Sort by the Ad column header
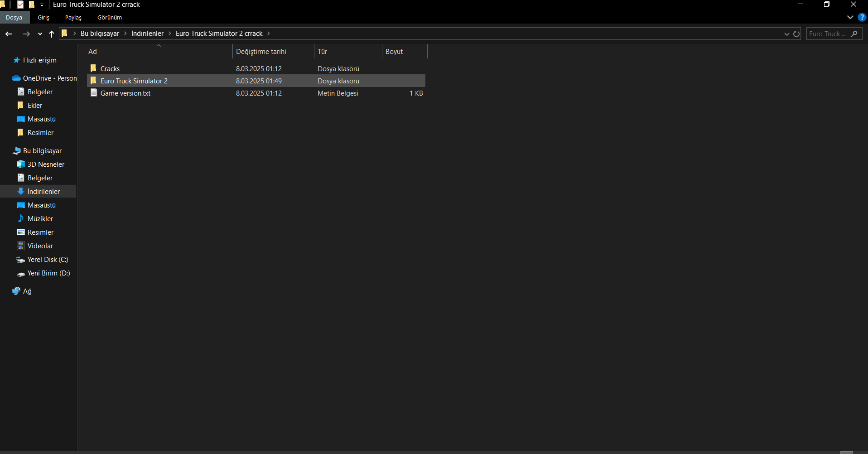Image resolution: width=868 pixels, height=454 pixels. pyautogui.click(x=159, y=52)
